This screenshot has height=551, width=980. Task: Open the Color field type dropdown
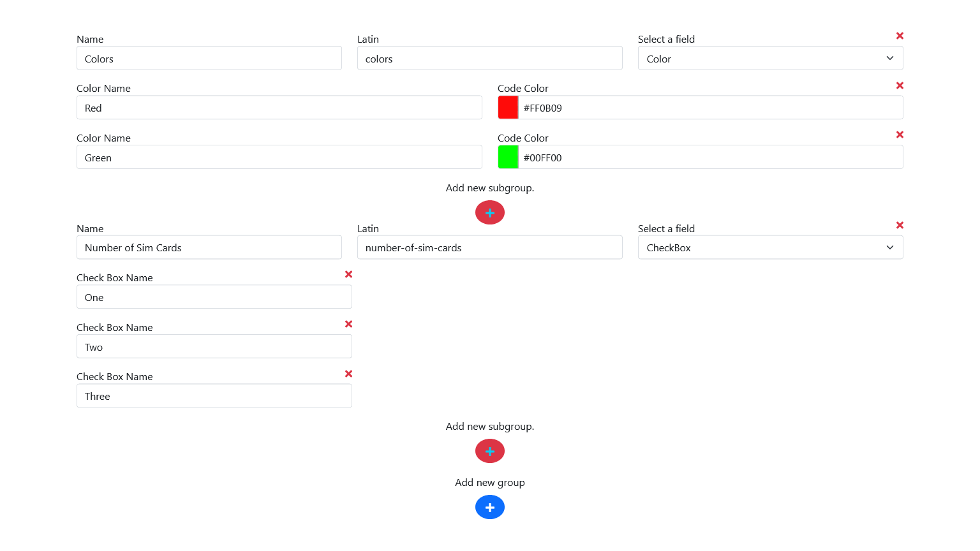(770, 58)
